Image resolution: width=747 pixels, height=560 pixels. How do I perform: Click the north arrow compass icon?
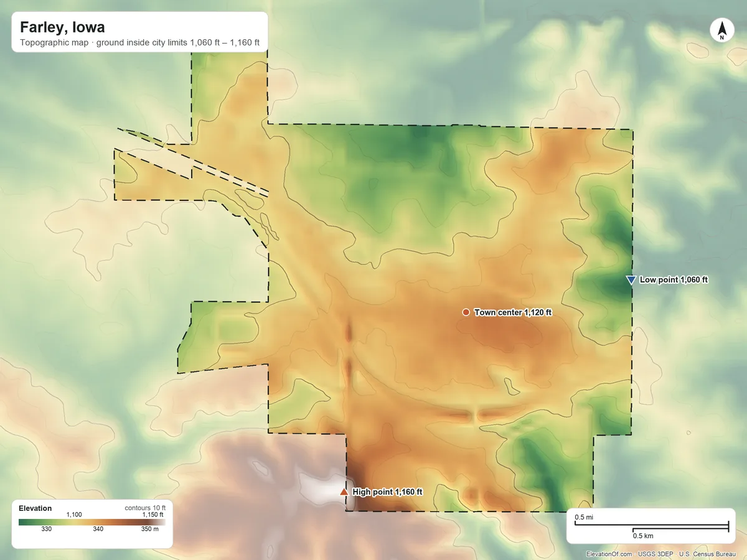click(x=722, y=30)
